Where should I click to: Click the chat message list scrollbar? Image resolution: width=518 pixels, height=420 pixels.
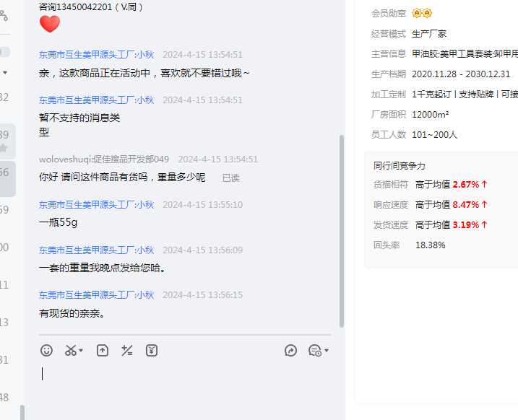[342, 231]
